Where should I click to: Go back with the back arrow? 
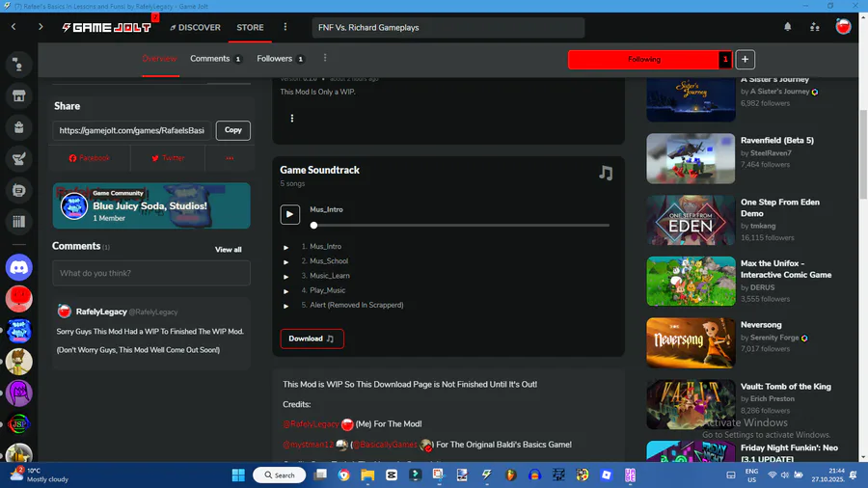coord(14,27)
